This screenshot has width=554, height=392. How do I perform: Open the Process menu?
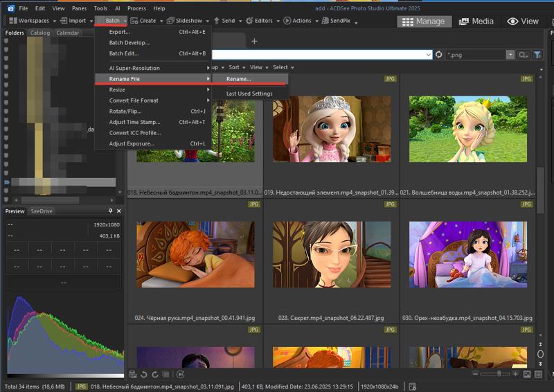(136, 8)
